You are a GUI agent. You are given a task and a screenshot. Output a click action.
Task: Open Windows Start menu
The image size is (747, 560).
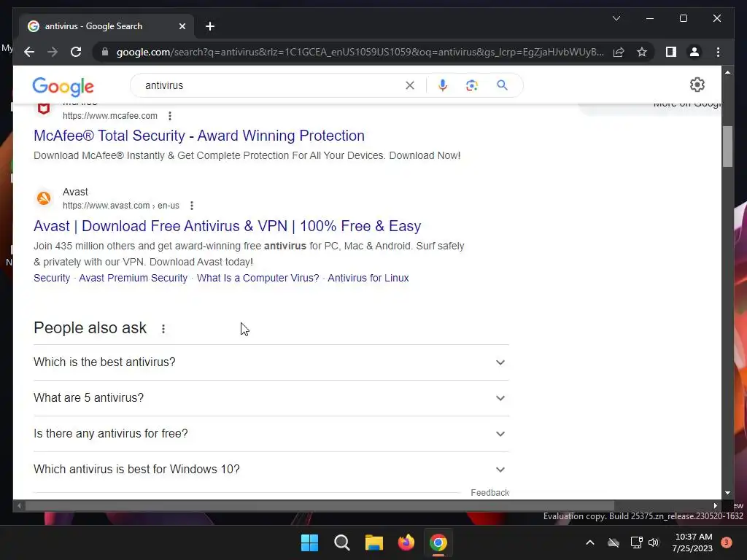coord(309,542)
